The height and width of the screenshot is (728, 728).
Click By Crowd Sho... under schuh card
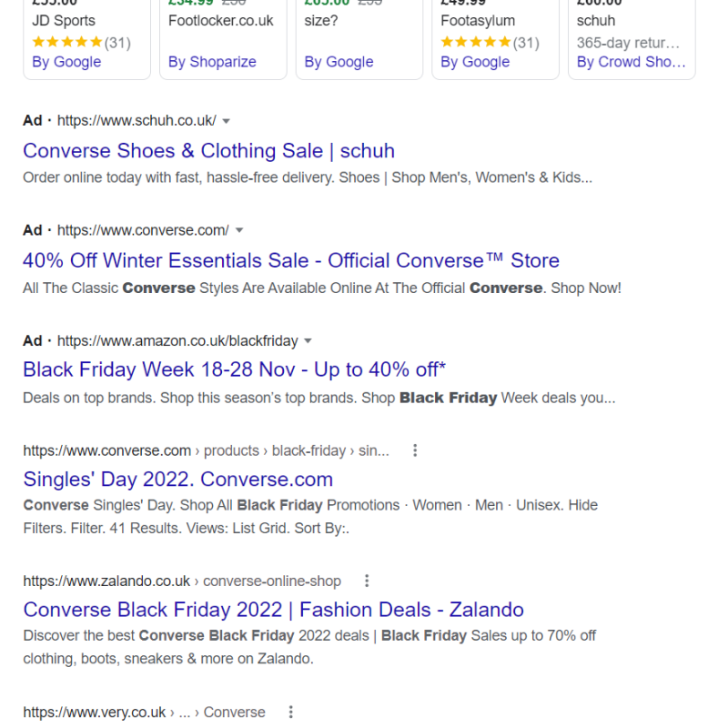tap(631, 62)
